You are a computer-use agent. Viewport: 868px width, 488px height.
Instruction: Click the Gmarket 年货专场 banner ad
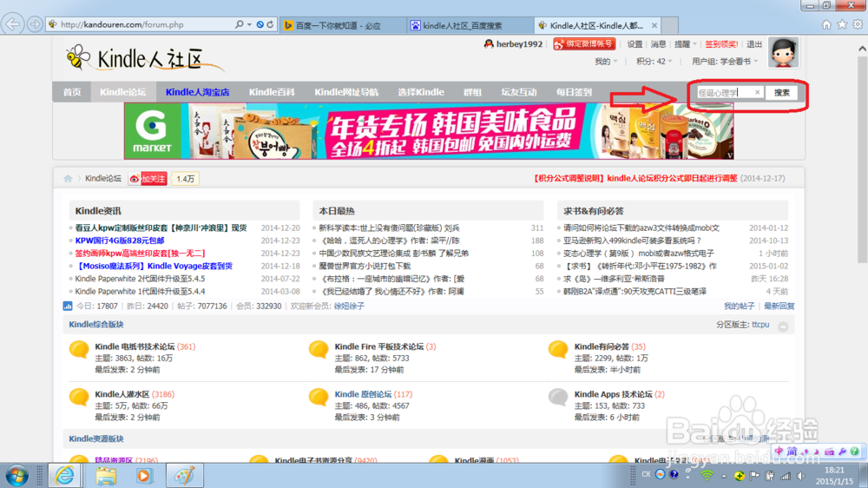tap(429, 131)
